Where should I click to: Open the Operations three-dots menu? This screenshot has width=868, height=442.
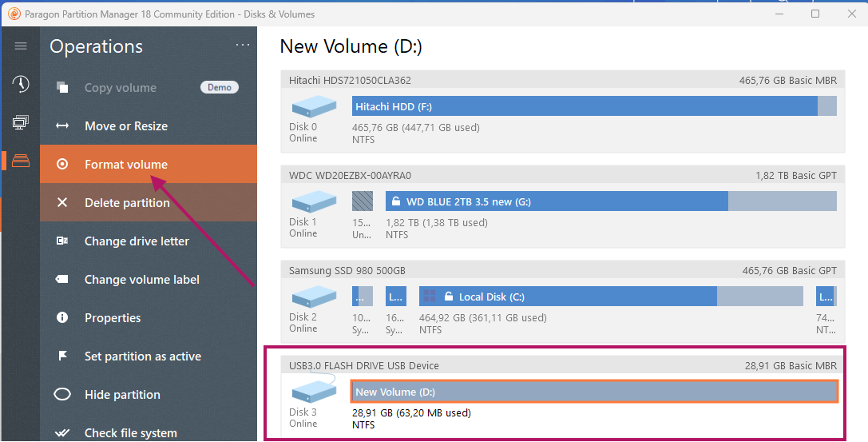click(x=243, y=46)
